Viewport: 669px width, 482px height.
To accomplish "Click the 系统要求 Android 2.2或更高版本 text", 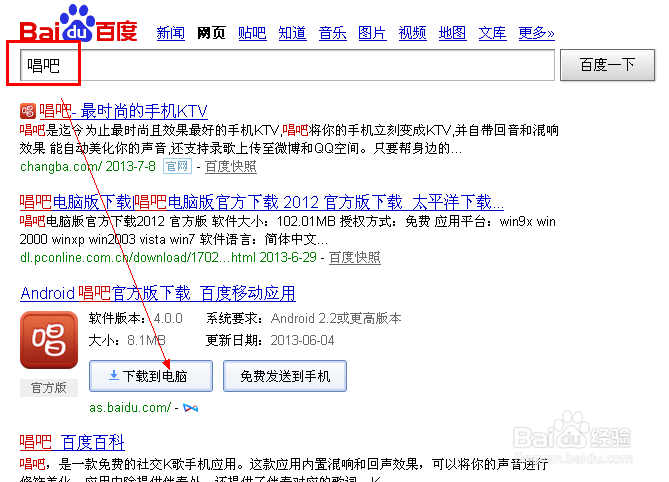I will pyautogui.click(x=304, y=319).
